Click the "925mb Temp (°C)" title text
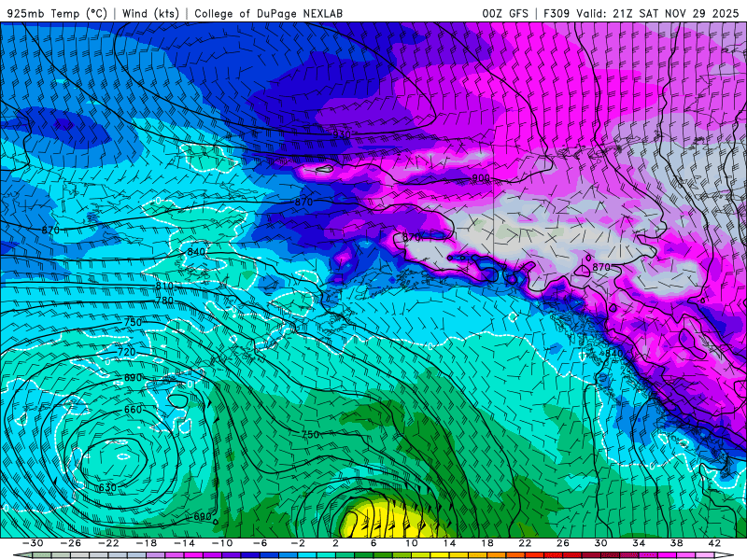Image resolution: width=747 pixels, height=560 pixels. click(58, 13)
